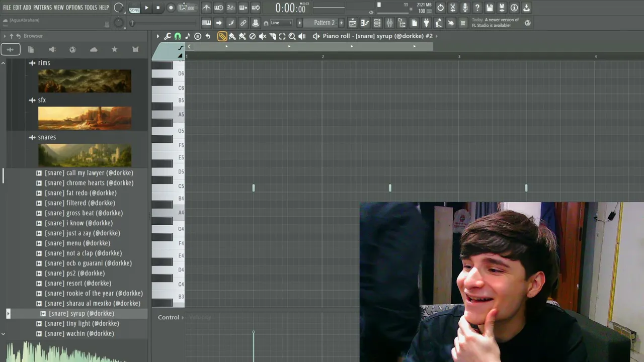Open the Mixer view button
Image resolution: width=644 pixels, height=362 pixels.
(389, 23)
